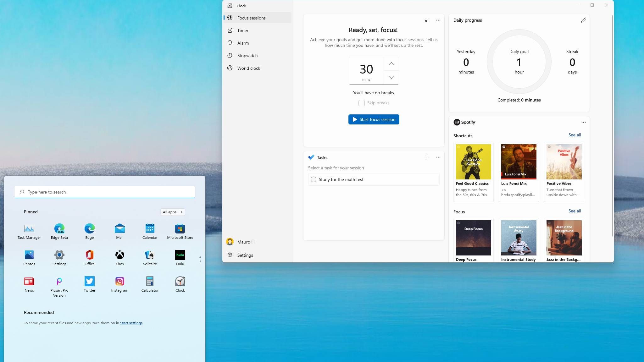The image size is (644, 362).
Task: Decrease focus minutes with down arrow
Action: click(391, 78)
